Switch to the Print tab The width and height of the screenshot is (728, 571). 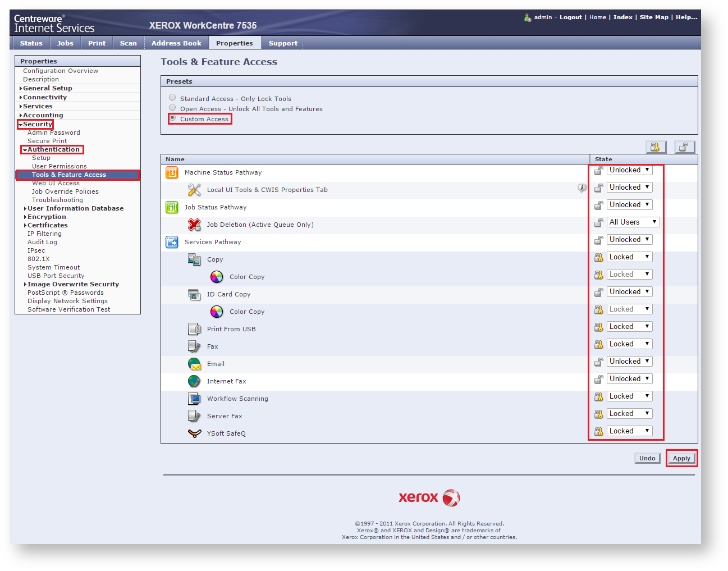point(97,43)
